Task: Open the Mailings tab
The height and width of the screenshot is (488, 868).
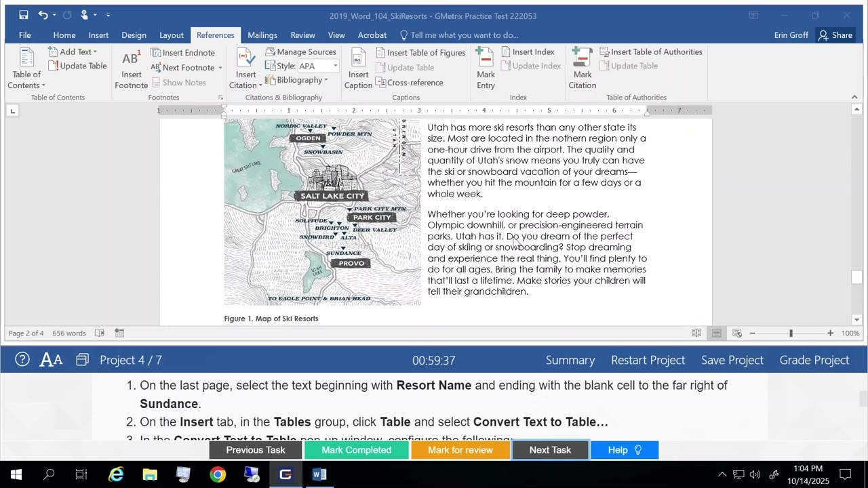Action: click(x=262, y=35)
